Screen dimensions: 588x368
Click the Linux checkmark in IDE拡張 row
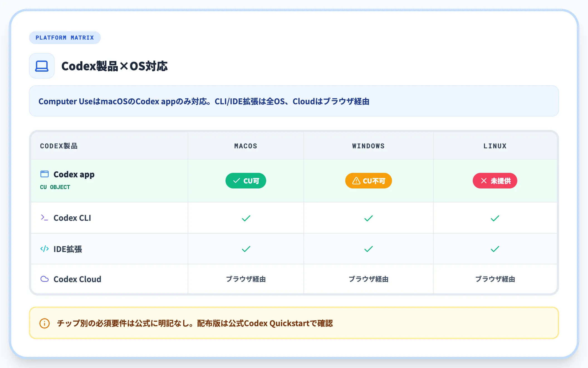[x=495, y=249]
